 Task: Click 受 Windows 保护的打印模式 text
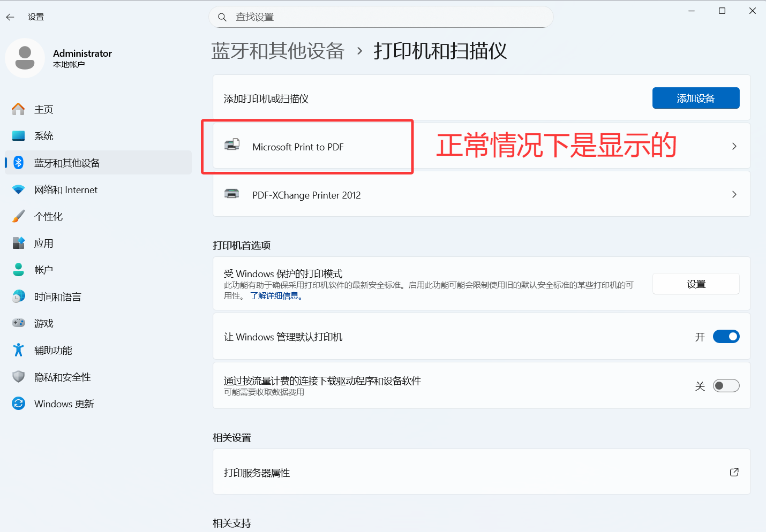[283, 273]
